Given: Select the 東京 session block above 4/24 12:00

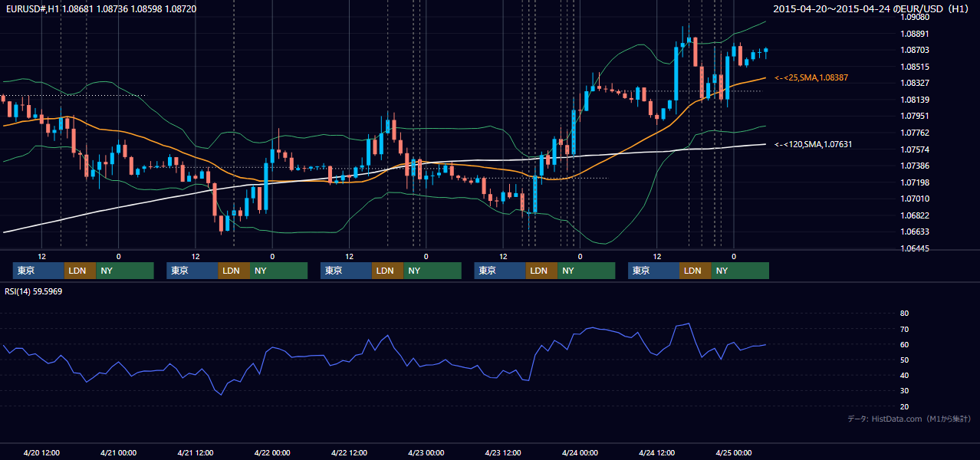Looking at the screenshot, I should tap(654, 271).
